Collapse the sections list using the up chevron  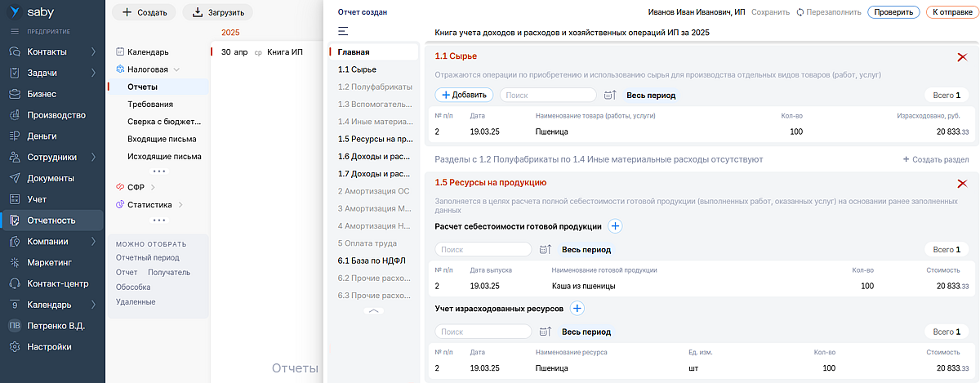(x=373, y=311)
